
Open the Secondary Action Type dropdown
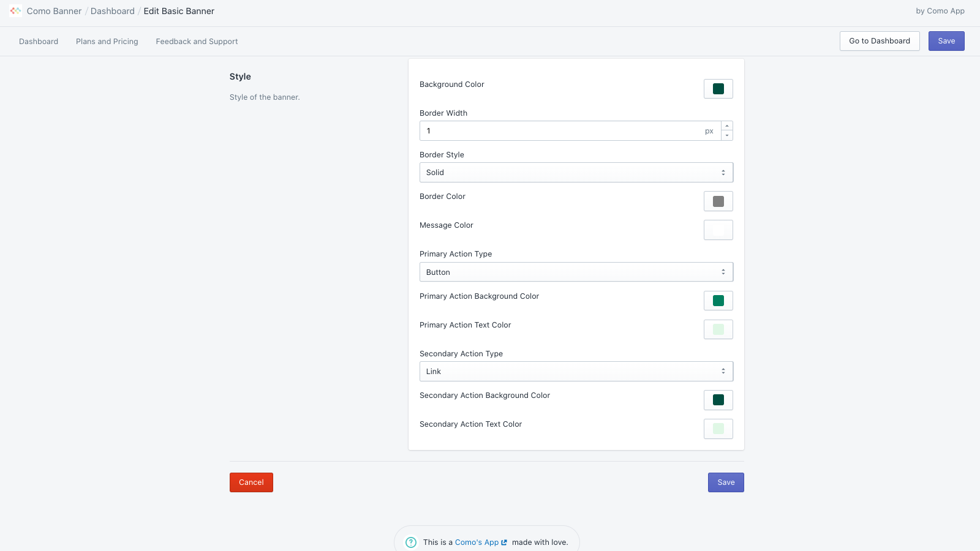576,372
